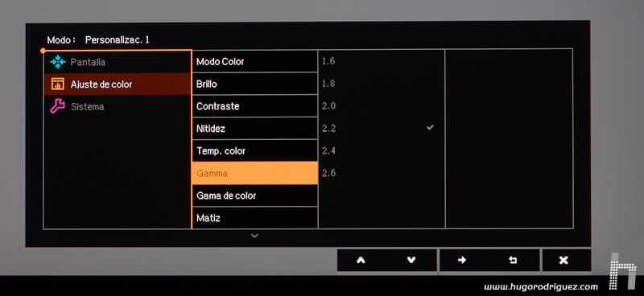The width and height of the screenshot is (644, 296).
Task: Click the return back arrow button
Action: click(x=513, y=261)
